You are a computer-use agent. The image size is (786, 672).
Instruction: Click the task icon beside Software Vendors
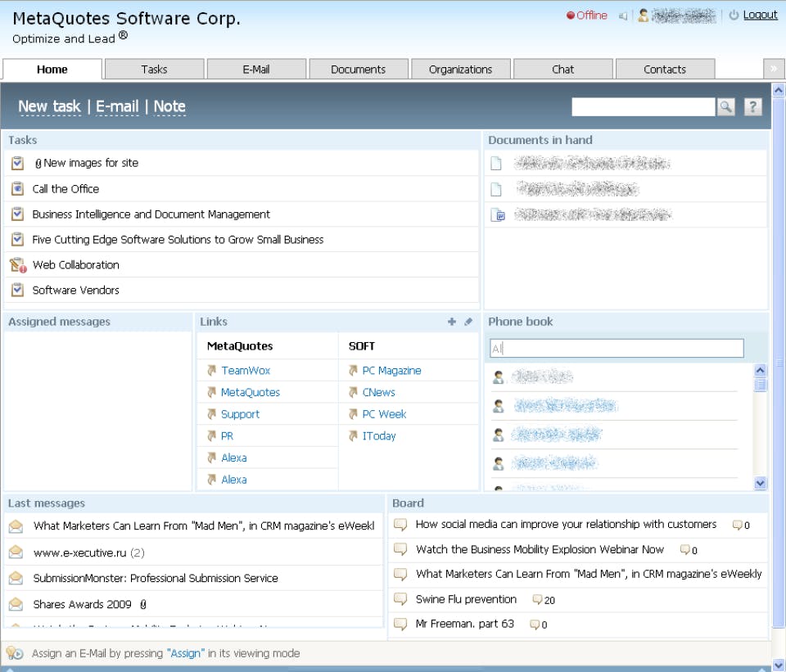pos(17,290)
